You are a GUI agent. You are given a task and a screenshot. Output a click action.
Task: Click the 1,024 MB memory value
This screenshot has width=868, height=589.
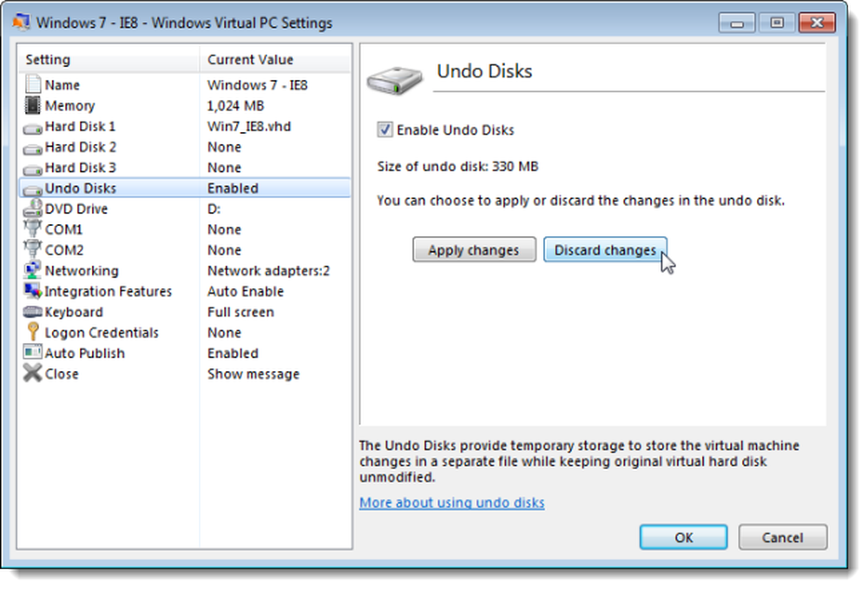pyautogui.click(x=236, y=105)
